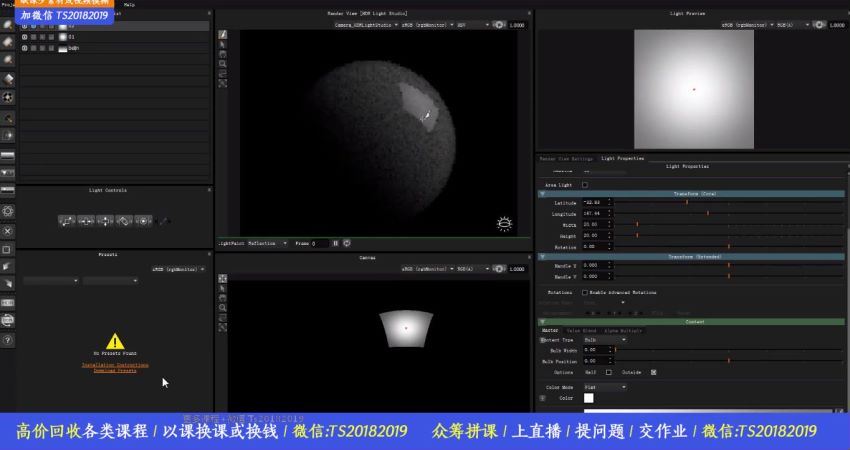This screenshot has width=850, height=450.
Task: Collapse the Content section
Action: pyautogui.click(x=542, y=322)
